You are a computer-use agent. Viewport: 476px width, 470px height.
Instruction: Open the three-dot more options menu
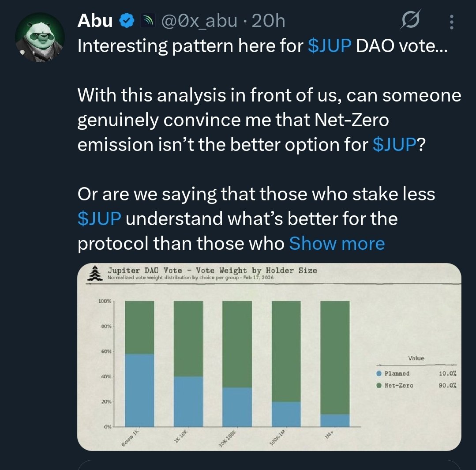451,21
